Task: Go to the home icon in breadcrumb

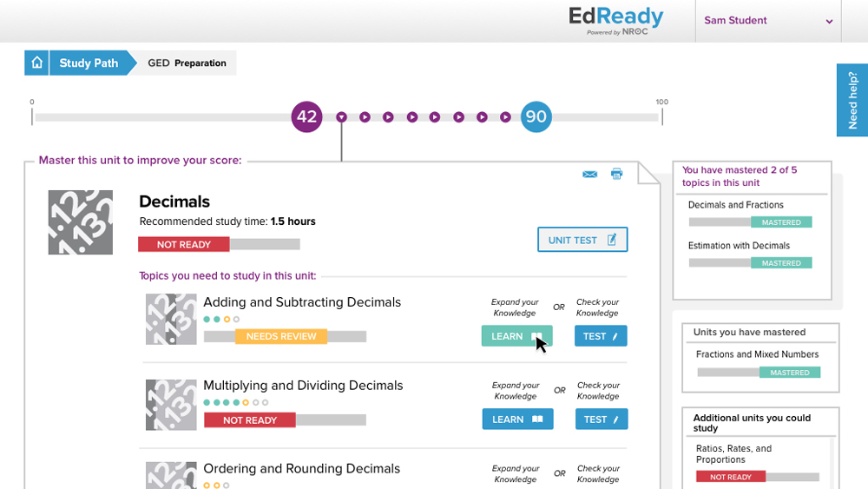Action: pyautogui.click(x=36, y=63)
